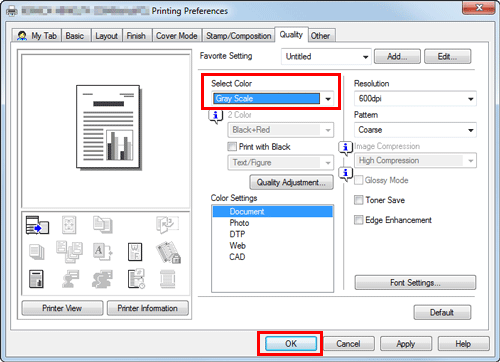Click the page icon marked W and F
The image size is (500, 362).
click(x=135, y=252)
